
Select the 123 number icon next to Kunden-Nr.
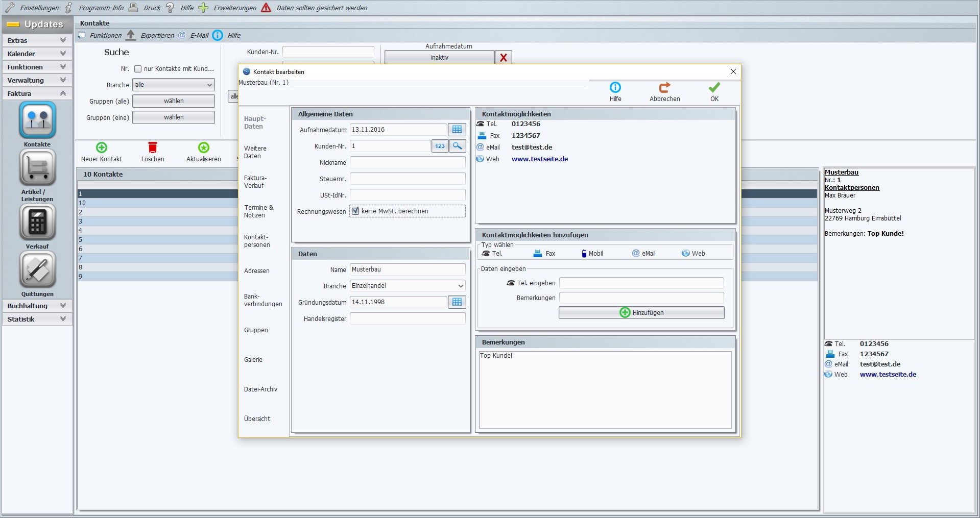[439, 146]
